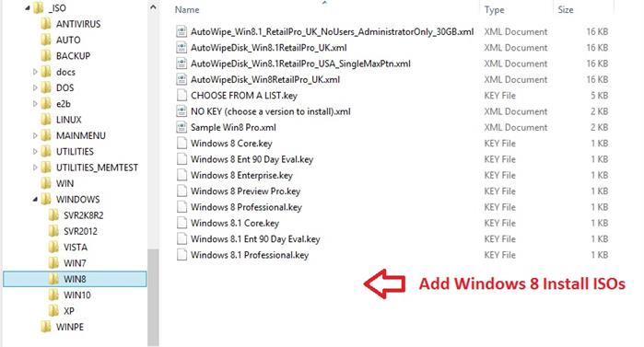
Task: Select the LINUX folder icon
Action: coord(46,120)
